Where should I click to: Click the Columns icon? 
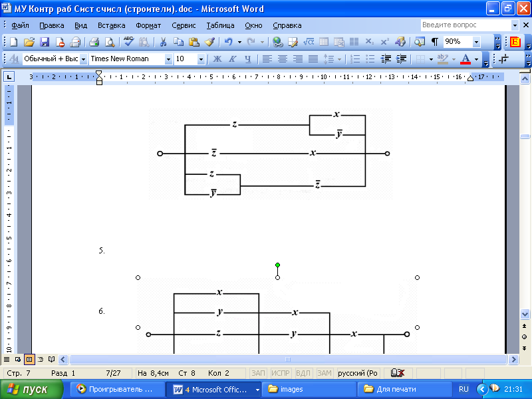click(354, 42)
